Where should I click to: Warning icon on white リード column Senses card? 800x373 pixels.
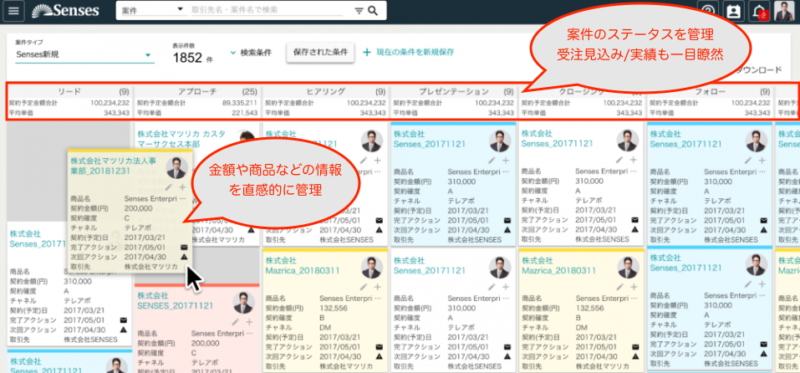(123, 330)
